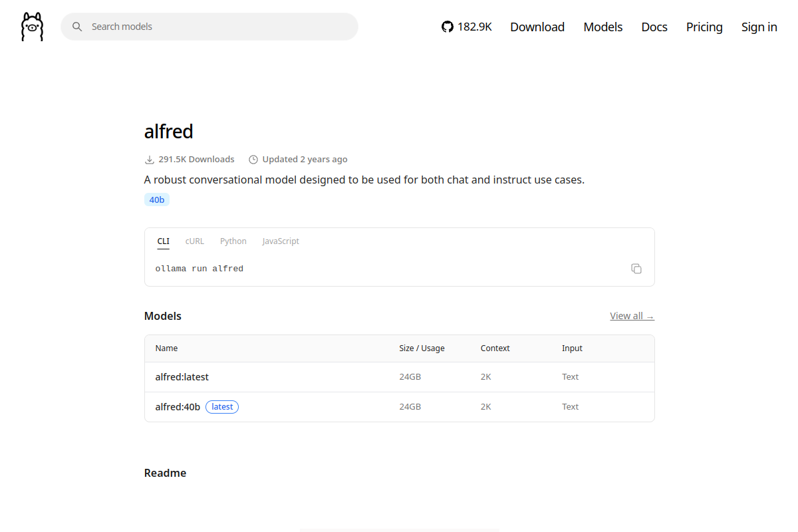Click the Input column header
The height and width of the screenshot is (532, 798).
pyautogui.click(x=572, y=348)
